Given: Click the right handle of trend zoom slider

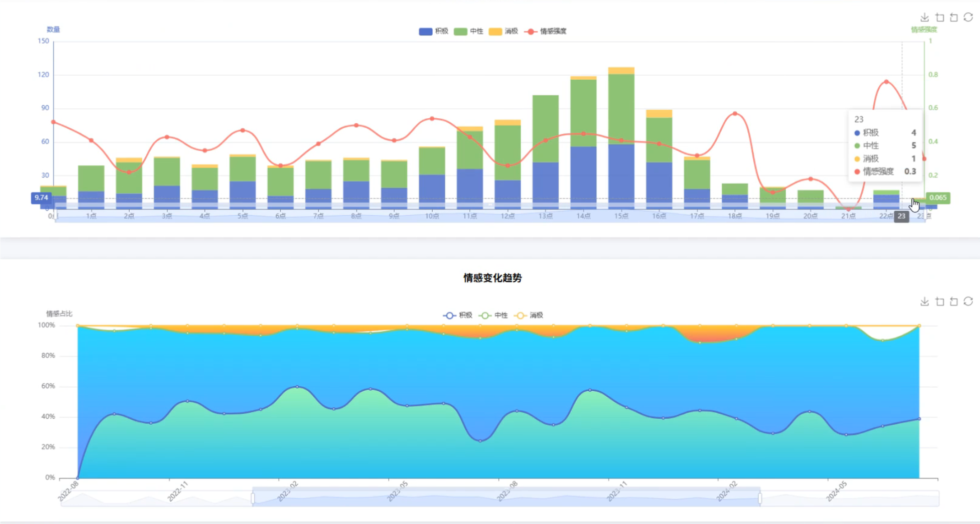Looking at the screenshot, I should tap(760, 498).
